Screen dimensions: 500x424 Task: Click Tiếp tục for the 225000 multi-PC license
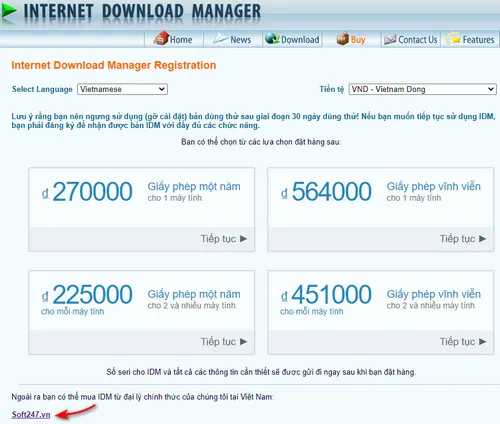[x=224, y=342]
